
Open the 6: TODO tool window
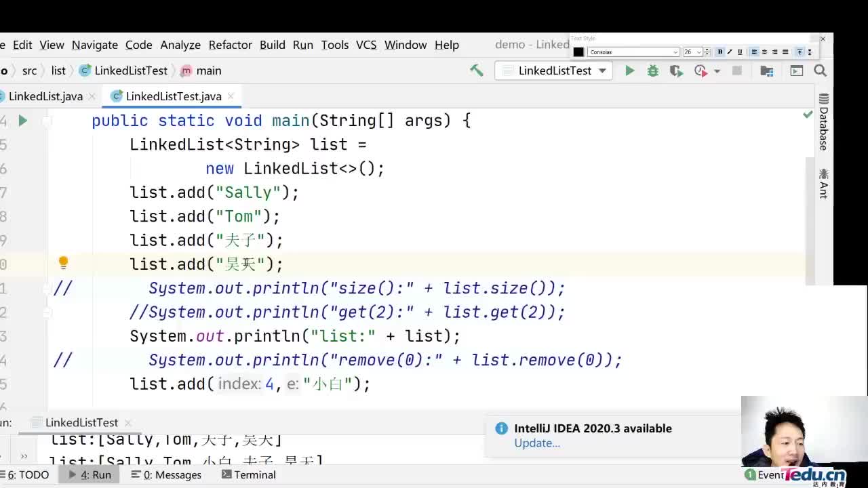(x=26, y=474)
